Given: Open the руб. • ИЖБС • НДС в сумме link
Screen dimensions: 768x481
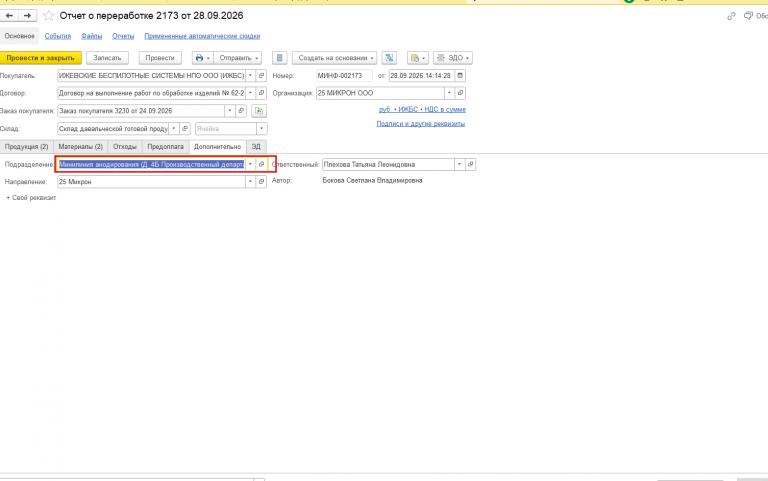Looking at the screenshot, I should [x=422, y=110].
